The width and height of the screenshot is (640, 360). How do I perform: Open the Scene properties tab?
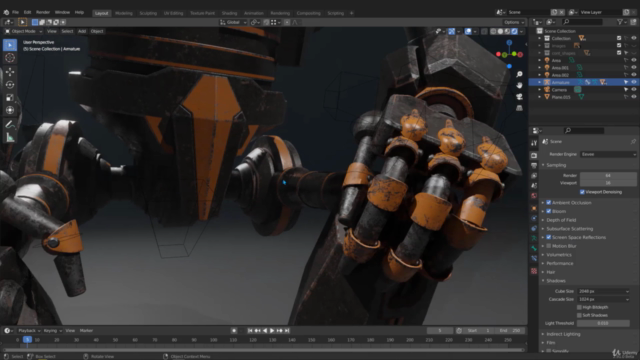click(x=534, y=186)
